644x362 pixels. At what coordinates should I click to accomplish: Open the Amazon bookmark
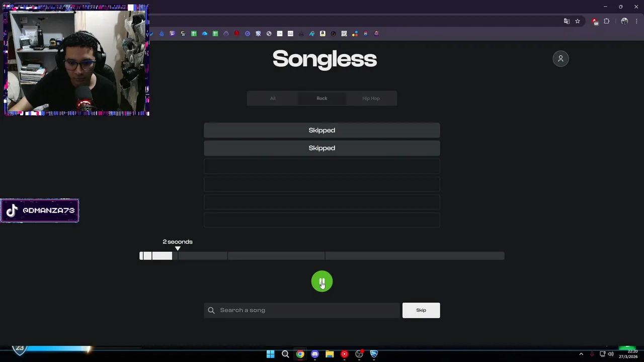(x=323, y=34)
